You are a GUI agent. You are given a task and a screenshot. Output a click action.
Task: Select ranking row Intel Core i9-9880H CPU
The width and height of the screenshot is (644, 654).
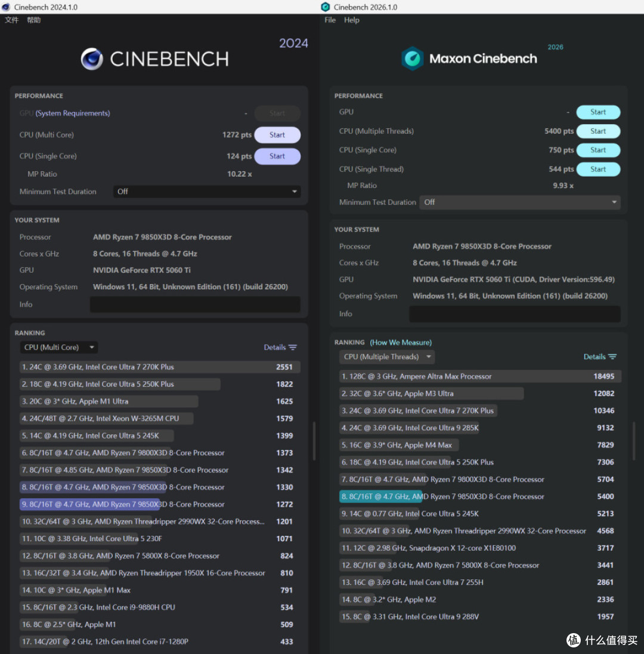[x=160, y=607]
